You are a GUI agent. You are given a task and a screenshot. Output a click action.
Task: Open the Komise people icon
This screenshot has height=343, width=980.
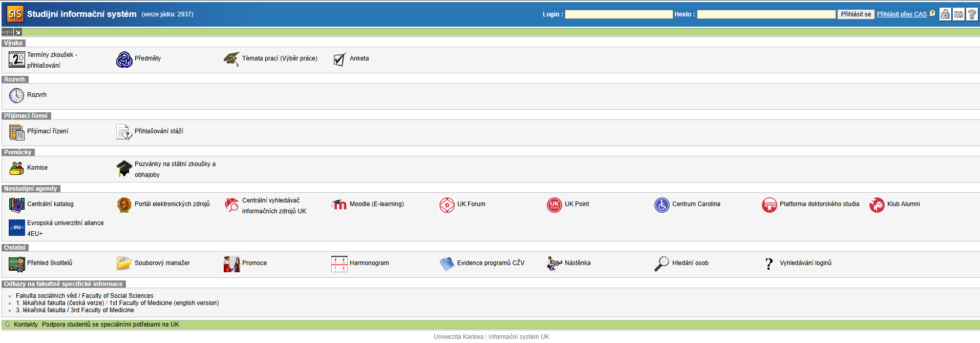point(17,169)
